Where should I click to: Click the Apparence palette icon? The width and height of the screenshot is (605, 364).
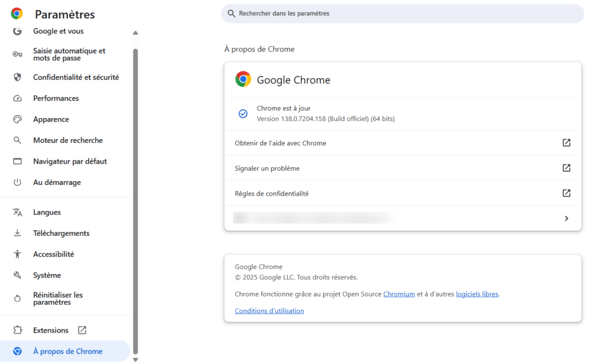point(18,119)
